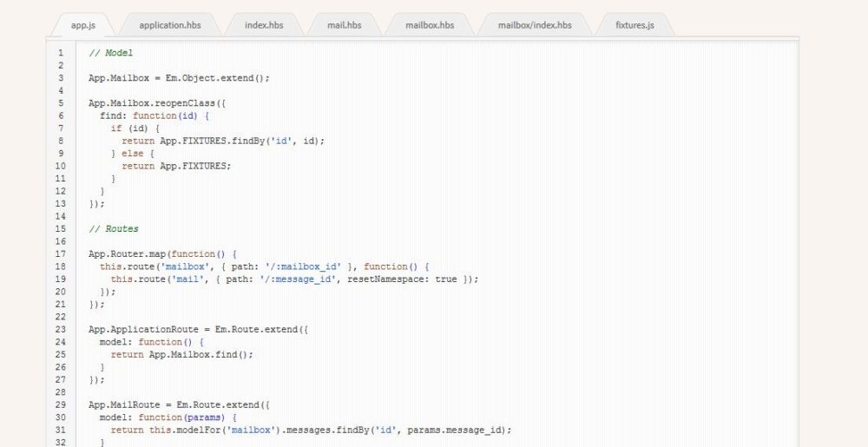The image size is (868, 447).
Task: Show the fixtures.js tab
Action: (x=635, y=25)
